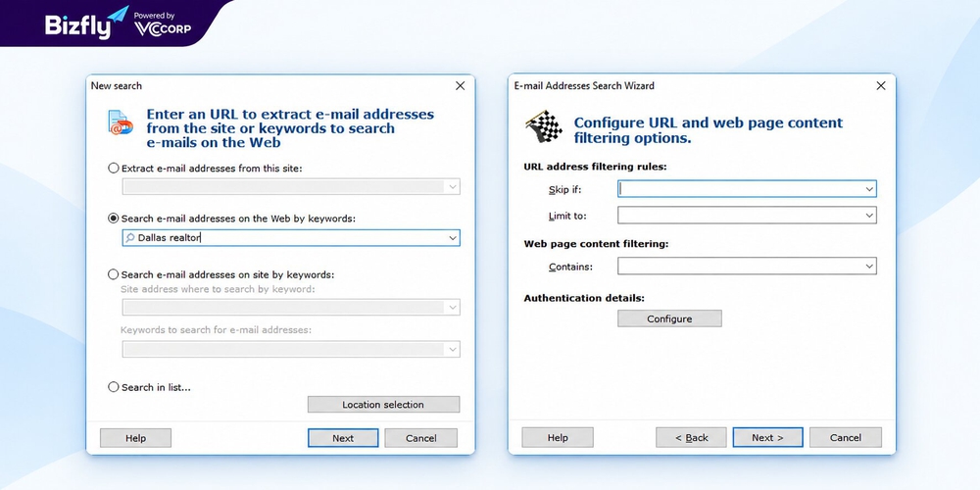Cancel the E-mail Addresses Search Wizard
980x490 pixels.
click(x=846, y=437)
